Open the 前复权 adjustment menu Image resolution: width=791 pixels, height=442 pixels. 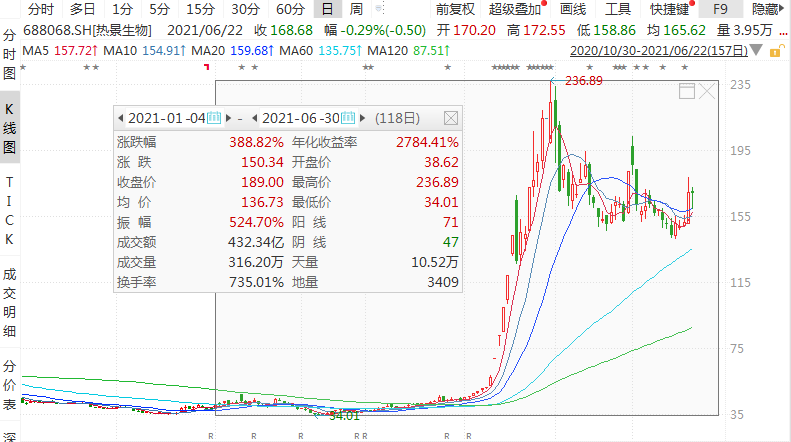pos(455,9)
